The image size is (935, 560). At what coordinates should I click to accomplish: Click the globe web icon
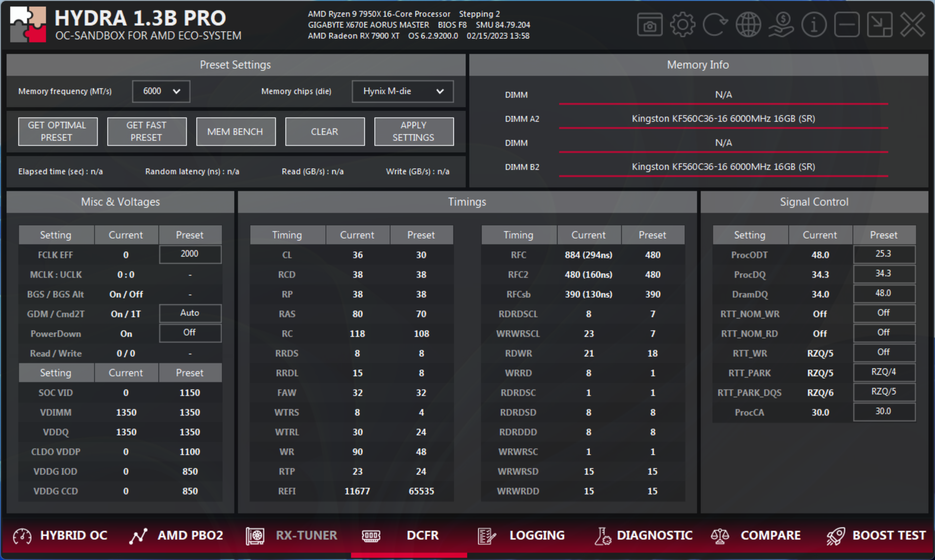click(x=748, y=25)
